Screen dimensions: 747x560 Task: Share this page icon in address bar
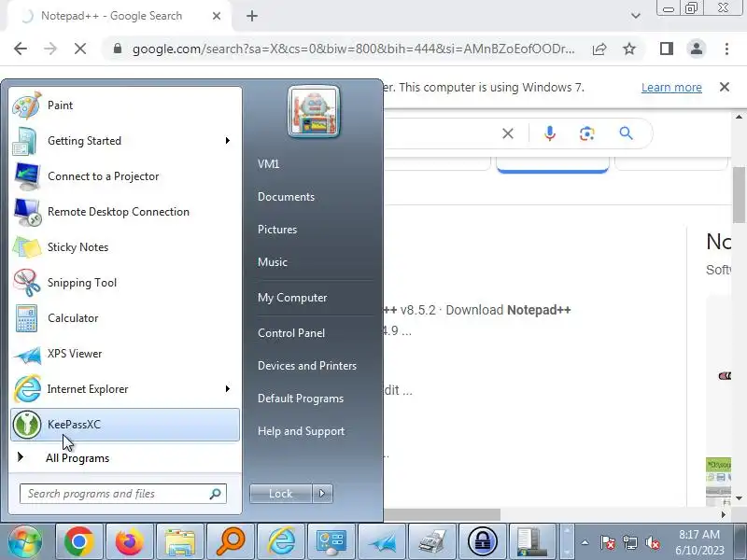(x=599, y=49)
